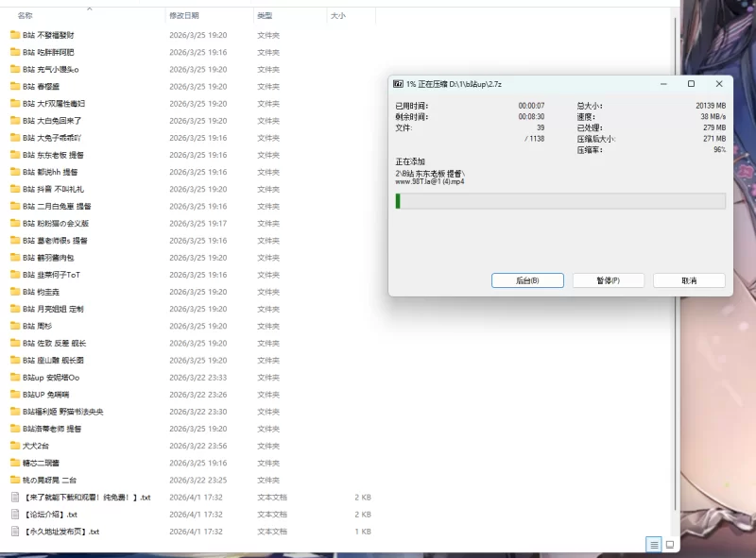
Task: Click text file icon of 【永久地址发布页】.txt
Action: pyautogui.click(x=15, y=532)
